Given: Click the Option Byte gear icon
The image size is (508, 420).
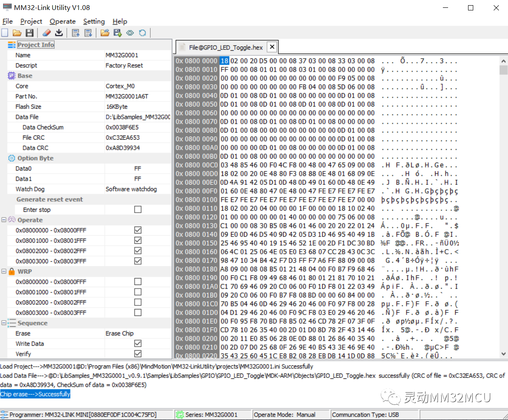Looking at the screenshot, I should point(12,158).
